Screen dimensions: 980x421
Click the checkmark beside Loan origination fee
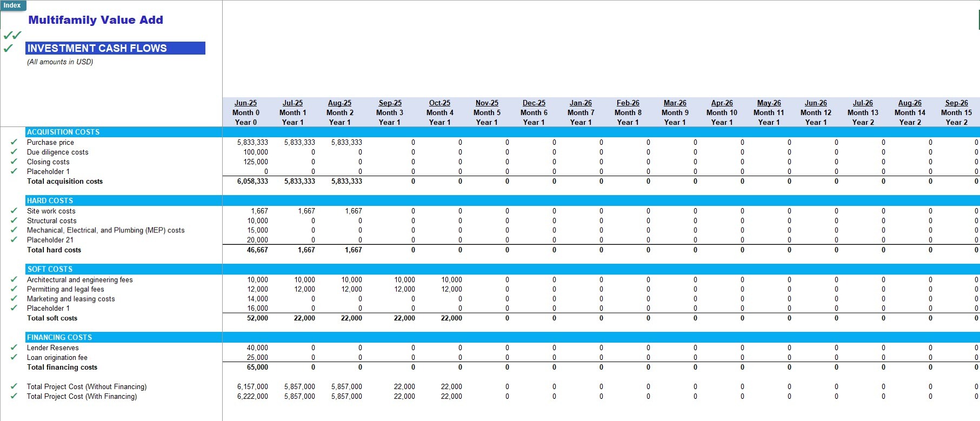[x=14, y=357]
